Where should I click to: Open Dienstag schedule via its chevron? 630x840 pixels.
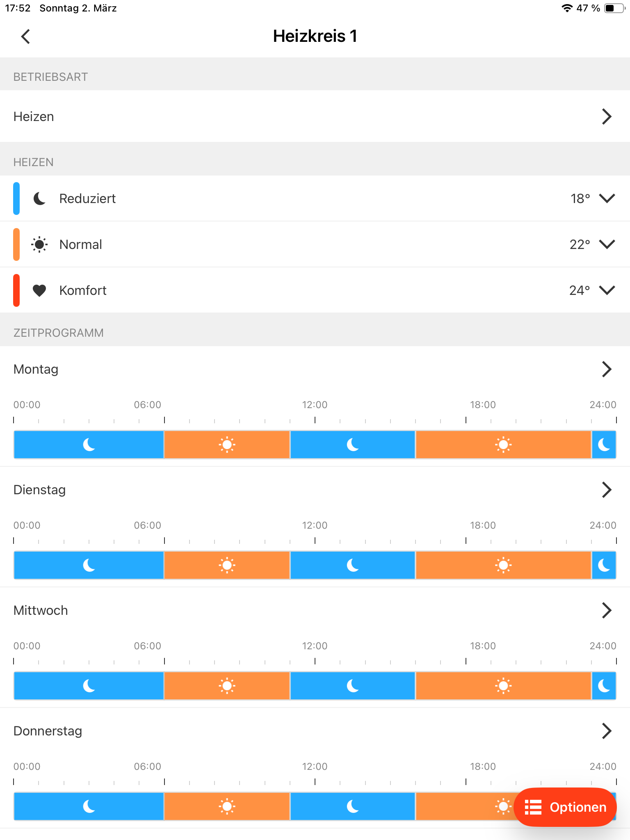[x=607, y=490]
